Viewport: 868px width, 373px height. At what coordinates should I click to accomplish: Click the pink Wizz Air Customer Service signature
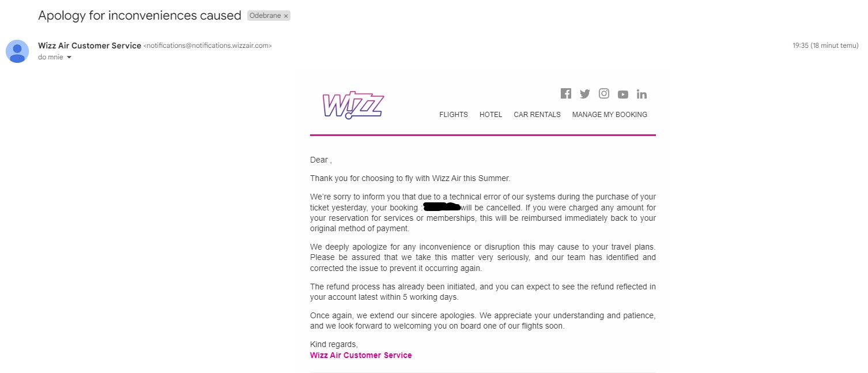point(361,355)
